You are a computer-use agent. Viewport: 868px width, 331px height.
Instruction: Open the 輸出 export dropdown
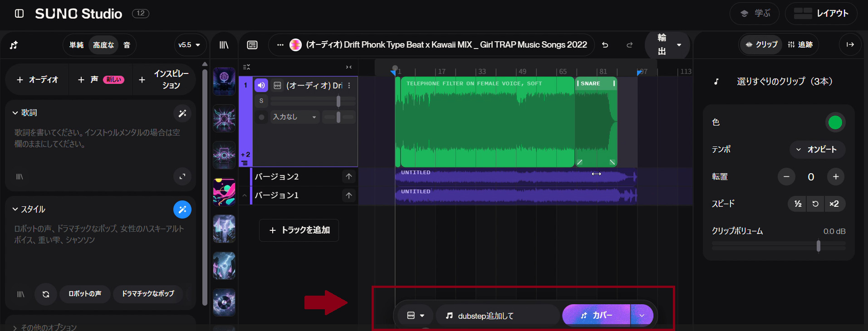click(667, 45)
